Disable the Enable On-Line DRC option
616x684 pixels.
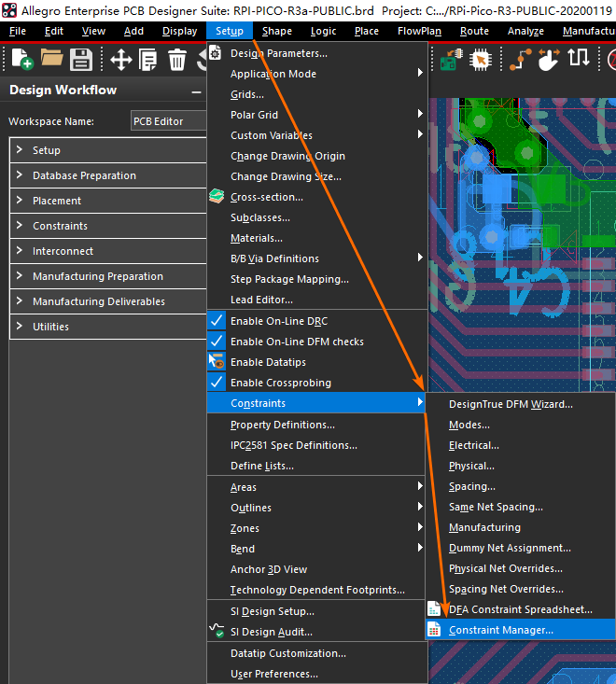(x=279, y=321)
